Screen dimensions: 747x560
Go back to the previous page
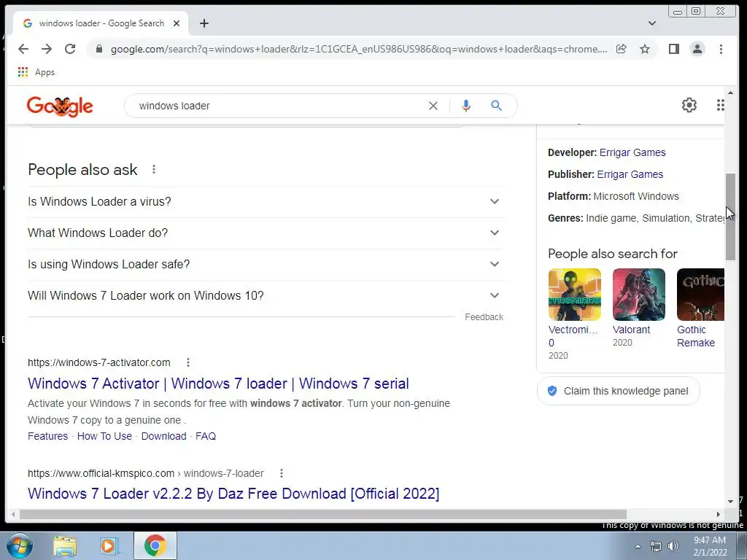point(23,49)
